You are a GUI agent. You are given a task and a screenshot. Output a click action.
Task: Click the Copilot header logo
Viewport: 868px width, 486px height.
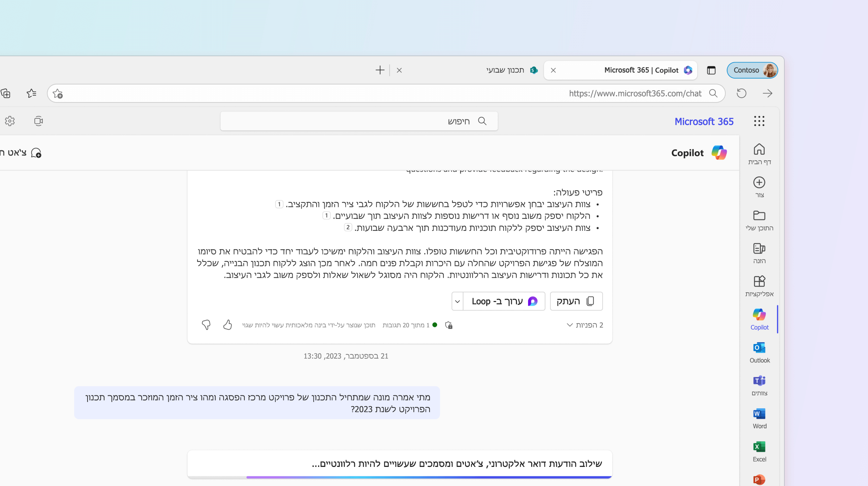[719, 153]
